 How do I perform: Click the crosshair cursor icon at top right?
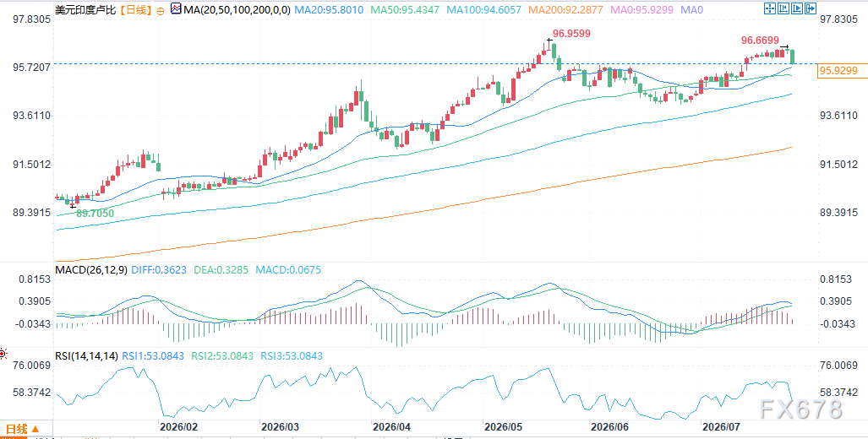coord(769,8)
